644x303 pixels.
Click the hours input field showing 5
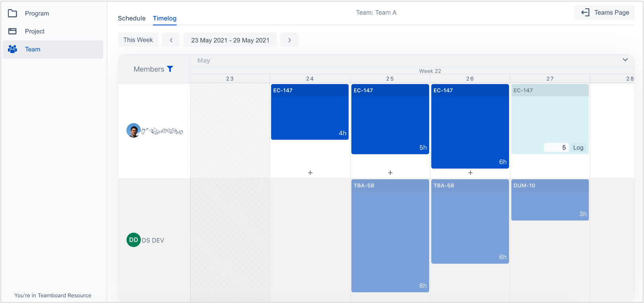point(556,148)
